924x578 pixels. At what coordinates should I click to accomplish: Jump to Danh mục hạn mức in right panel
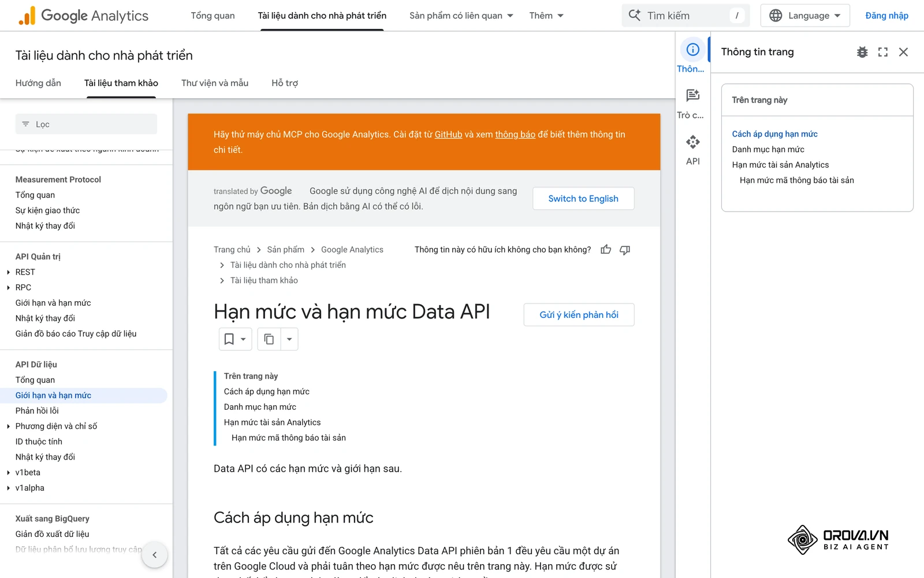pos(768,149)
